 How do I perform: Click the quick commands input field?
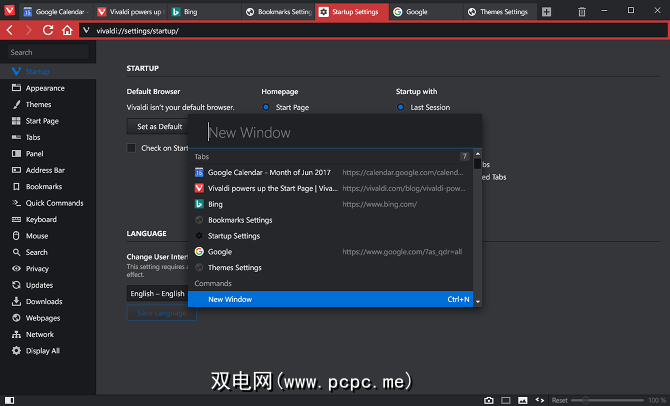(335, 132)
